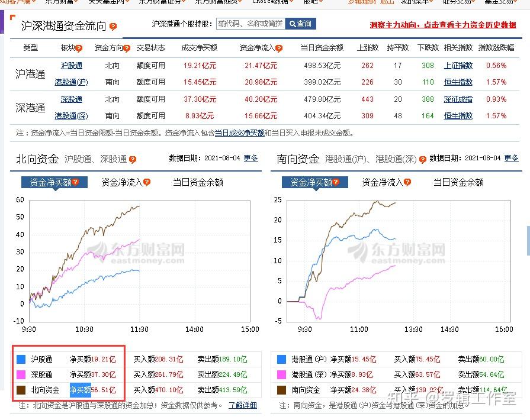This screenshot has width=530, height=420.
Task: Click the 21.47亿元 net inflow cell
Action: [261, 66]
